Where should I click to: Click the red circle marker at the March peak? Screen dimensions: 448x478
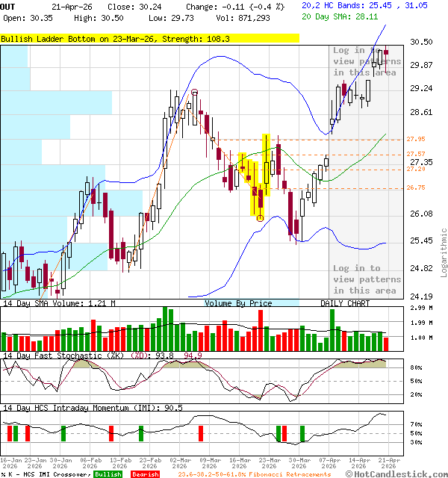click(x=195, y=93)
